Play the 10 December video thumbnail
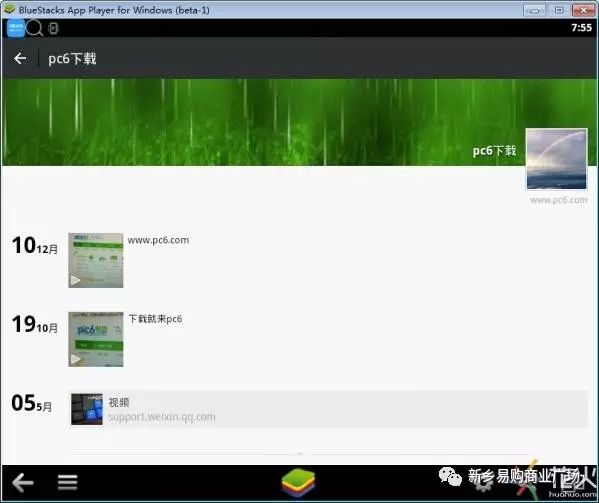This screenshot has height=503, width=599. pos(96,260)
